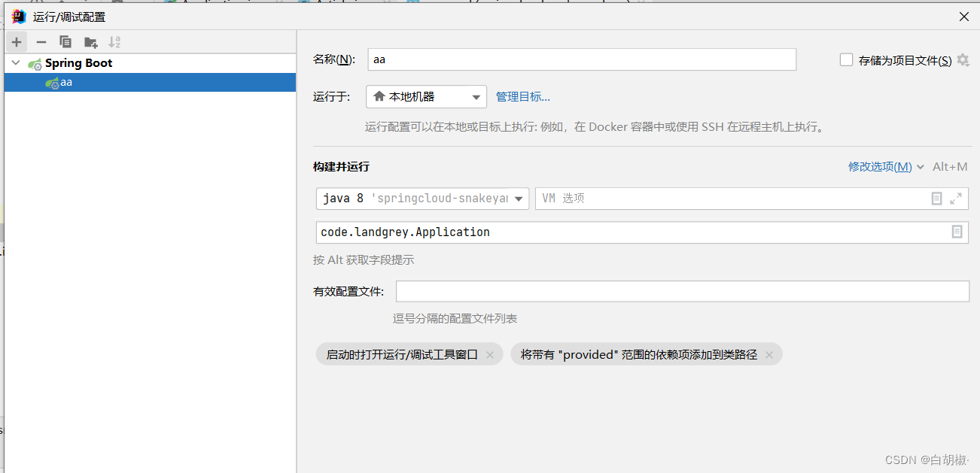Enable 存储为项目文件 checkbox
The image size is (980, 473).
(x=846, y=59)
